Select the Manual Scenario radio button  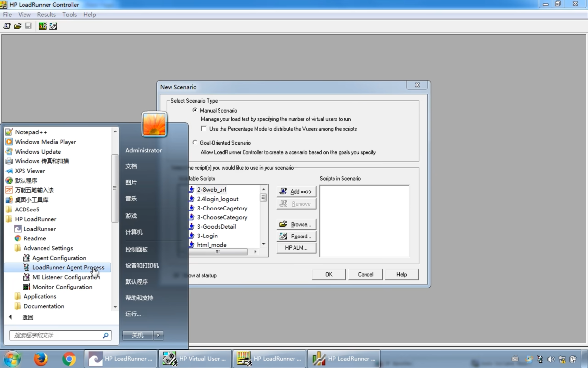195,110
